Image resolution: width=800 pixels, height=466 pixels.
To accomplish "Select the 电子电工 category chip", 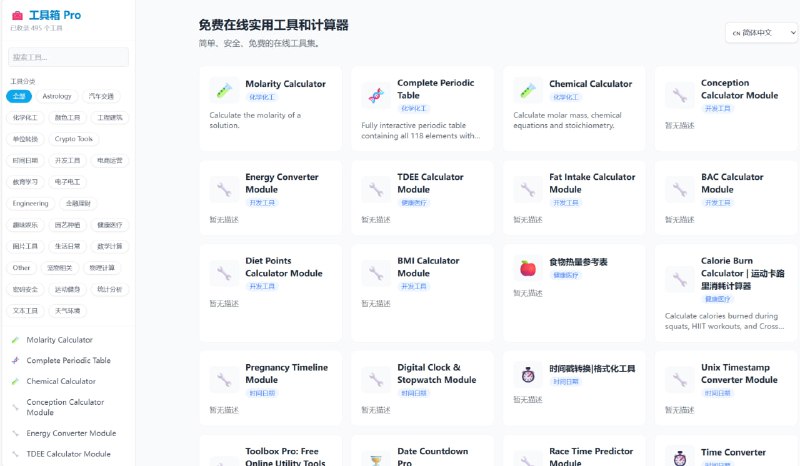I will pyautogui.click(x=67, y=182).
